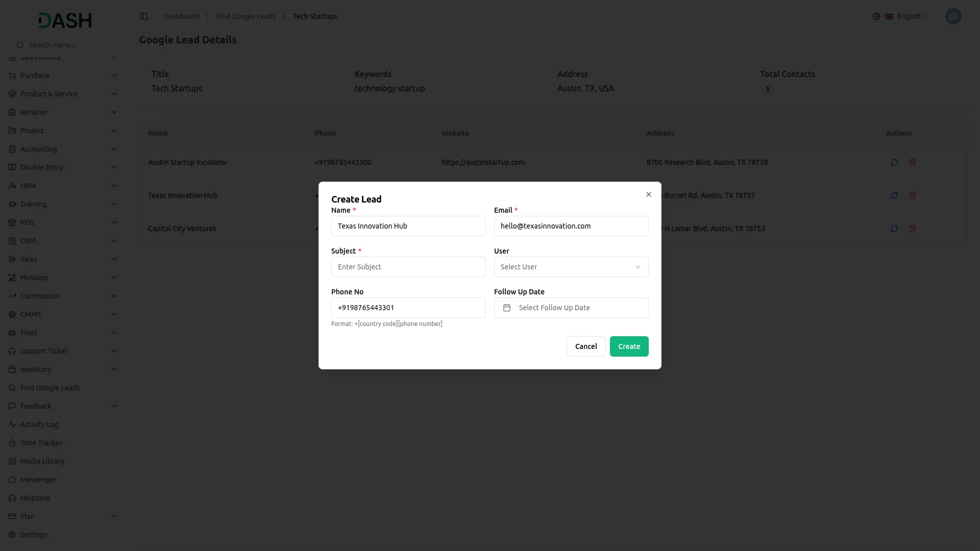Click the Create button

(x=629, y=346)
